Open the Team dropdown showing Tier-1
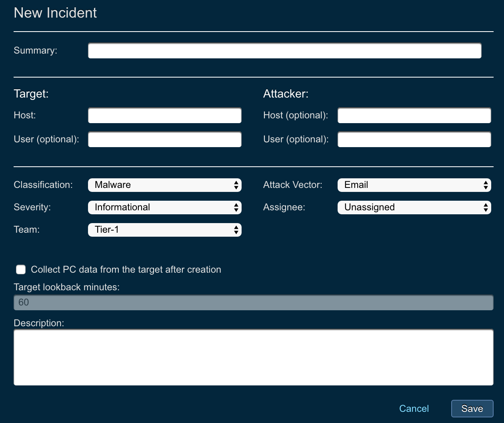Image resolution: width=504 pixels, height=423 pixels. tap(164, 229)
